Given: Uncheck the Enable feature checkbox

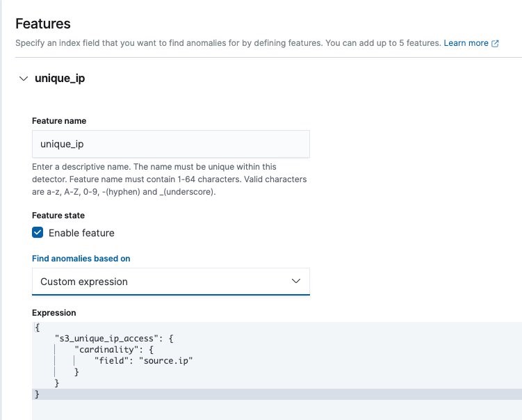Looking at the screenshot, I should click(x=38, y=232).
